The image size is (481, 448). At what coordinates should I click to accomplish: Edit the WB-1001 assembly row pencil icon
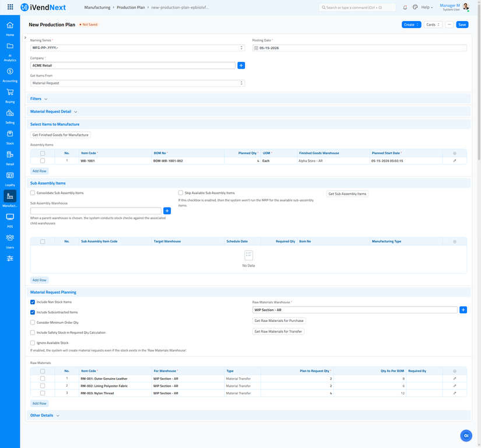[x=455, y=161]
